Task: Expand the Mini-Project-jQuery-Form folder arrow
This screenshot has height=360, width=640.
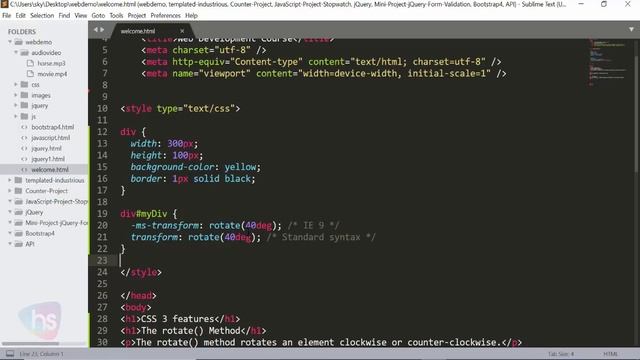Action: click(x=10, y=223)
